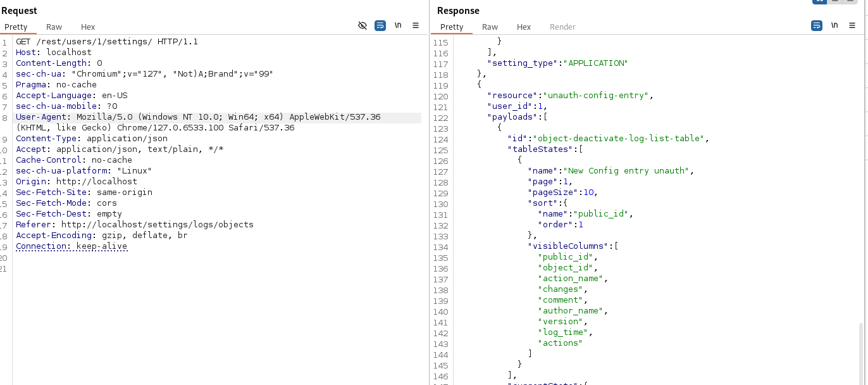
Task: Switch to side-by-side layout view
Action: 820,1
